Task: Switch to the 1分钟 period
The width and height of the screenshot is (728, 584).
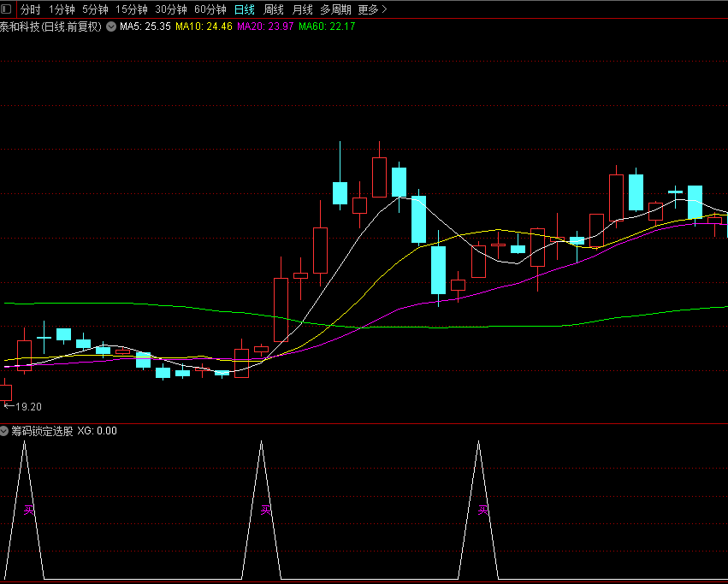Action: point(62,9)
